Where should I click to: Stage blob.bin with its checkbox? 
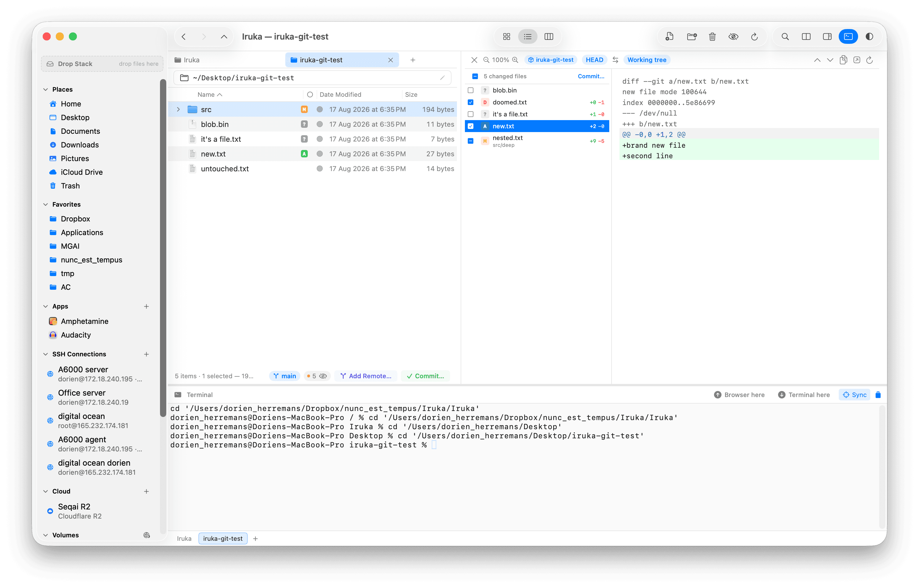pyautogui.click(x=471, y=91)
